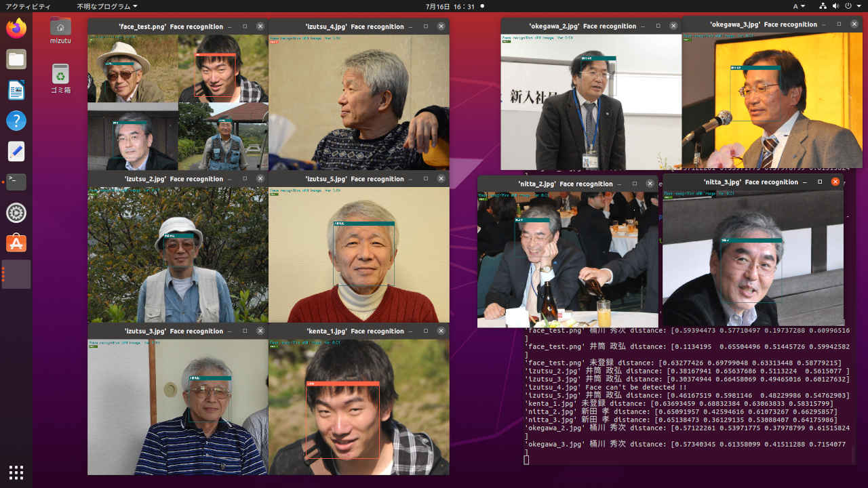Show the applications grid
Screen dimensions: 868x488
point(16,472)
